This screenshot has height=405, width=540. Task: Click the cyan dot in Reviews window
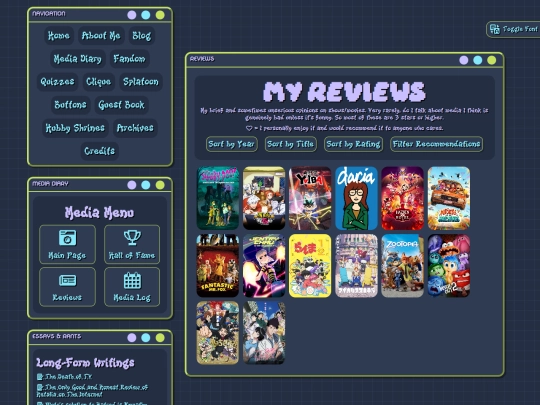478,60
